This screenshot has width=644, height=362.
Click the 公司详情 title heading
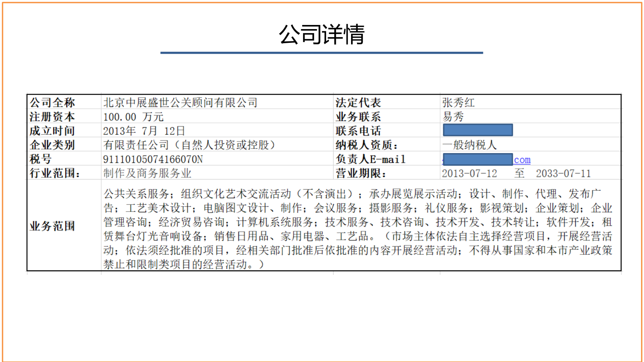click(x=322, y=34)
